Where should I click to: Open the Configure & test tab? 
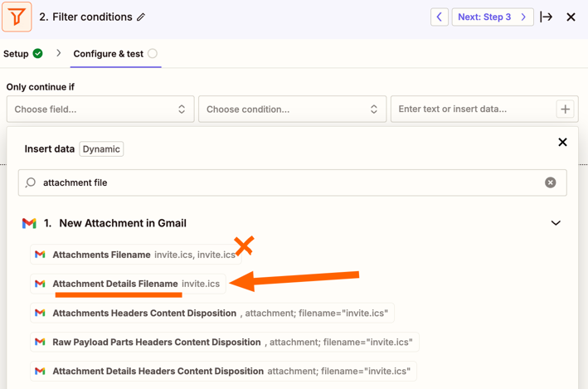tap(115, 54)
